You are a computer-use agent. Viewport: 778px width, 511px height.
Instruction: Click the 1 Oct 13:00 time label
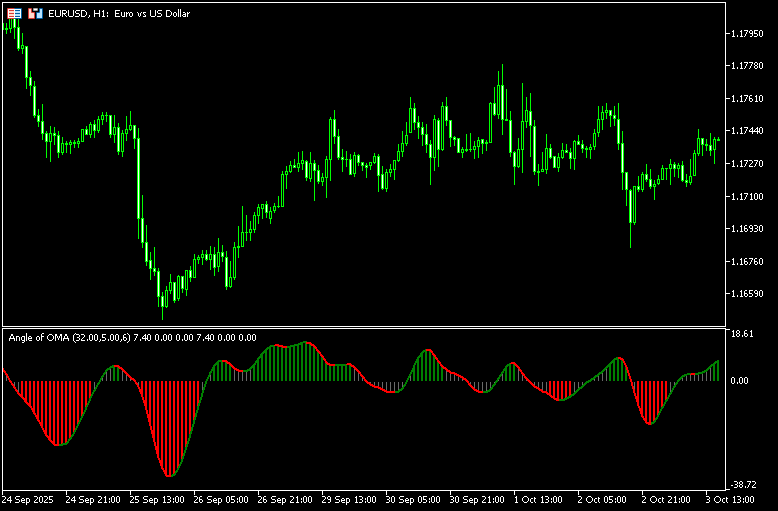(540, 498)
